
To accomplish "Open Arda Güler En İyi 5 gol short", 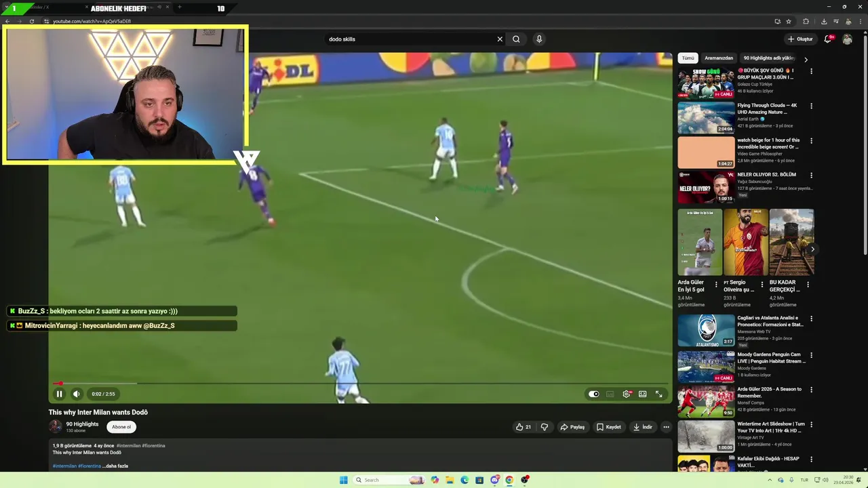I will tap(700, 242).
